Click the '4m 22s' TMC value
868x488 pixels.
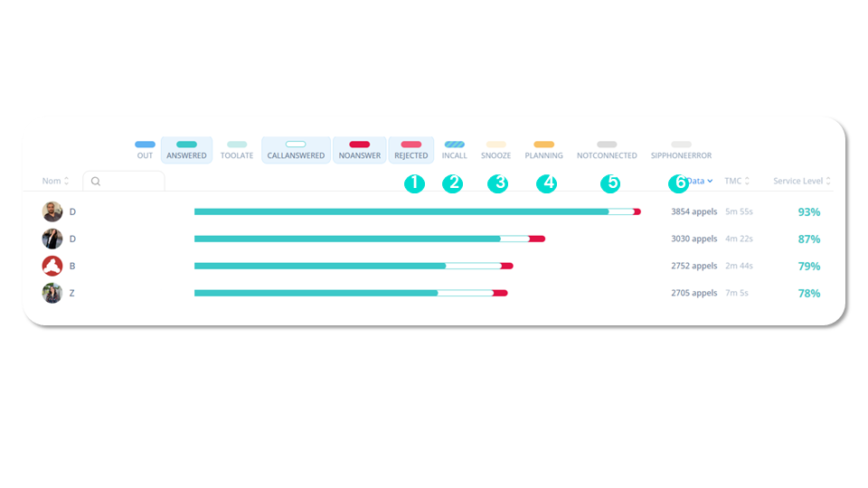(739, 239)
